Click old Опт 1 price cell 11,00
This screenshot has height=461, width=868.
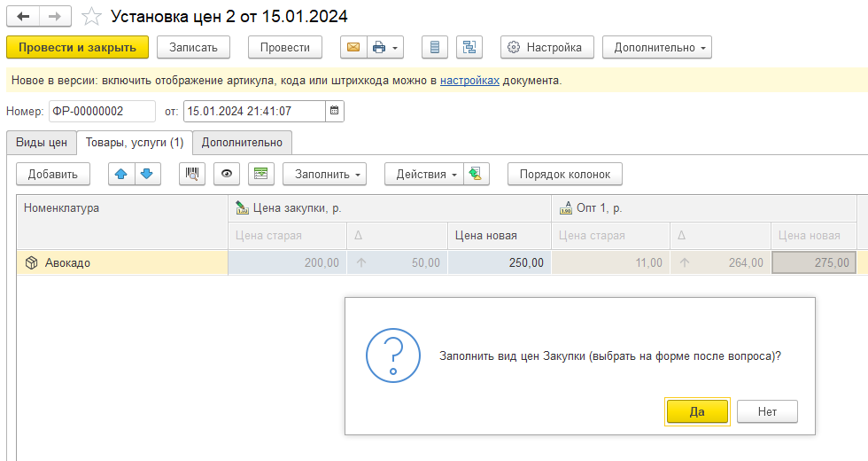(x=610, y=262)
